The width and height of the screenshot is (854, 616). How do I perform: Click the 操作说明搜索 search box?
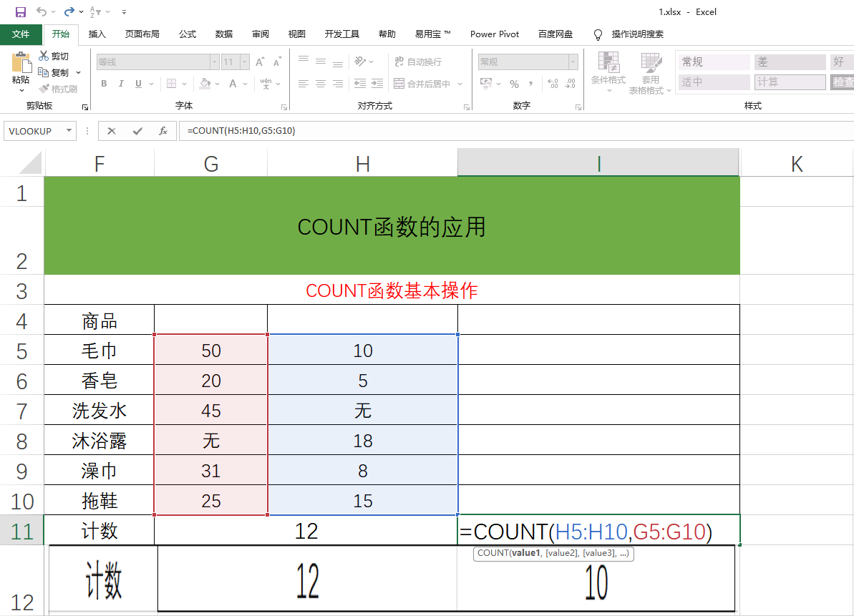pyautogui.click(x=637, y=34)
